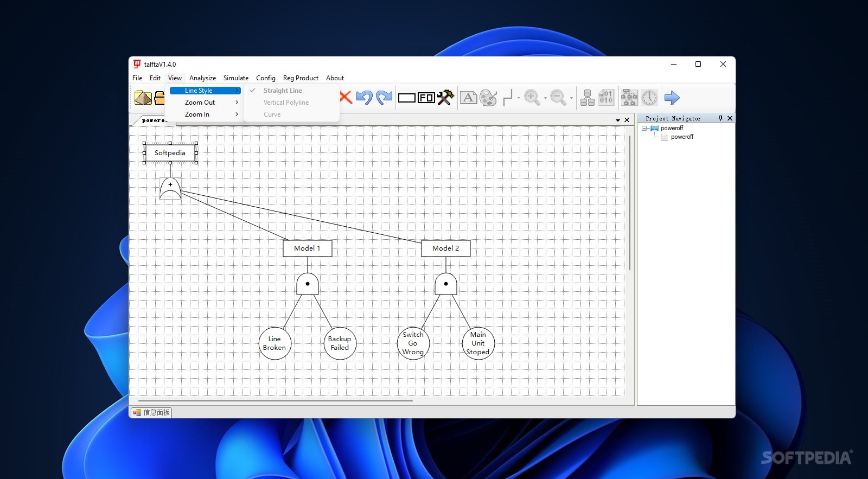Open the zoom in icon dropdown arrow
This screenshot has width=868, height=479.
[x=545, y=98]
